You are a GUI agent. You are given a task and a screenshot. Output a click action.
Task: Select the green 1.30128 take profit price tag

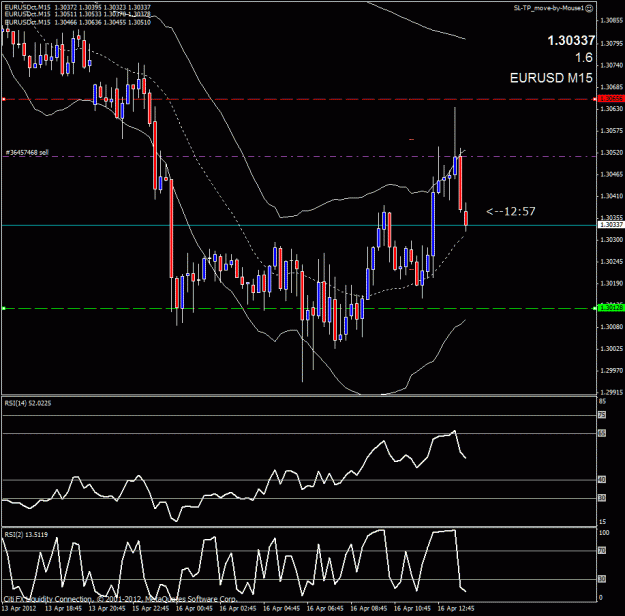611,308
